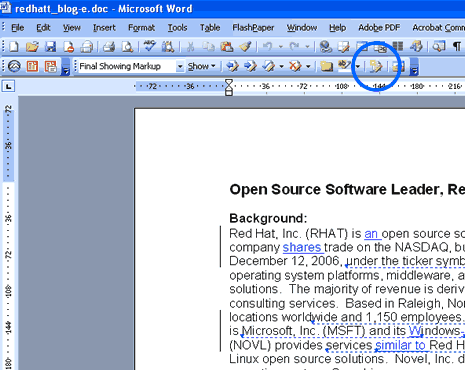Image resolution: width=465 pixels, height=370 pixels.
Task: Accept the selected change checkmark icon
Action: 269,66
